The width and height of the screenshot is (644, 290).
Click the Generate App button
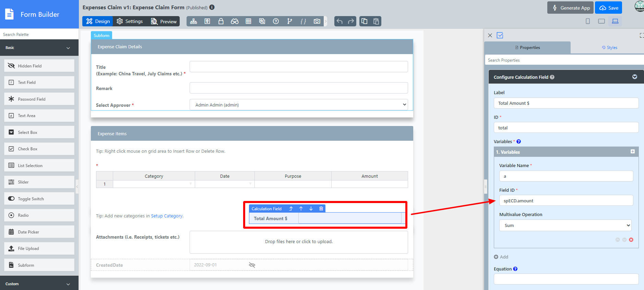pyautogui.click(x=571, y=8)
